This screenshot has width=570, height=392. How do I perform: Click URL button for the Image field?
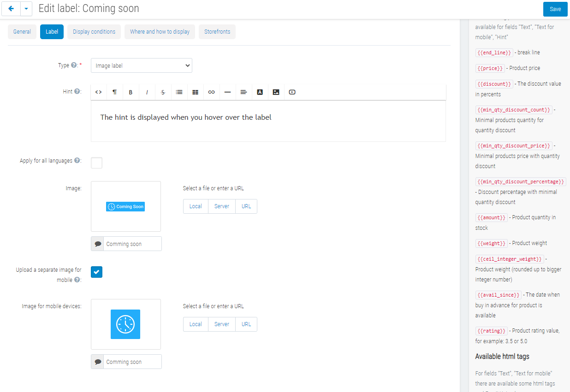(x=246, y=206)
